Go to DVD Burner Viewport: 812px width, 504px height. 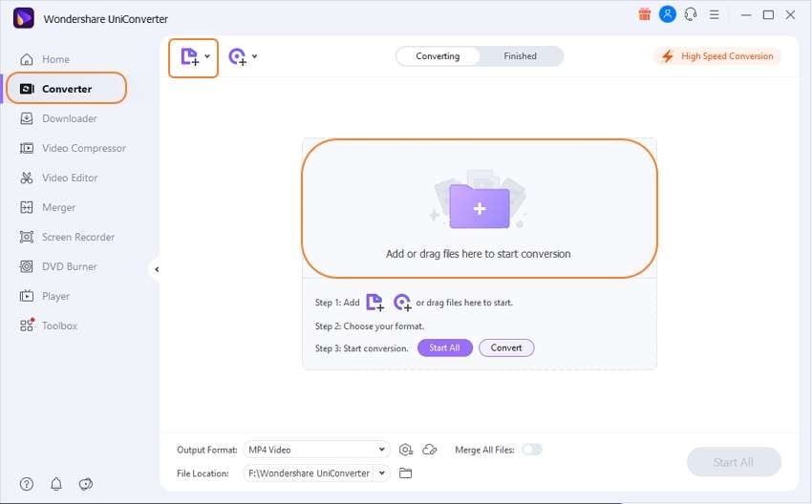pos(70,266)
